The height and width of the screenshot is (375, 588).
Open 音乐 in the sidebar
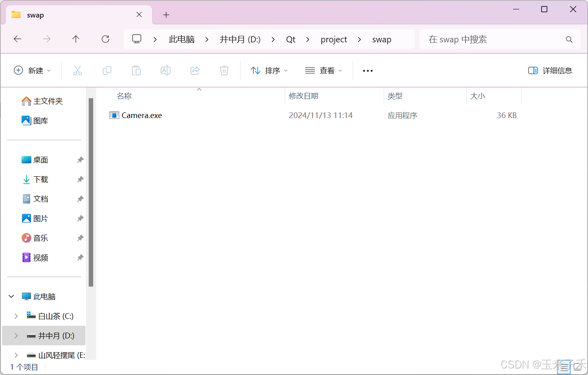coord(35,238)
